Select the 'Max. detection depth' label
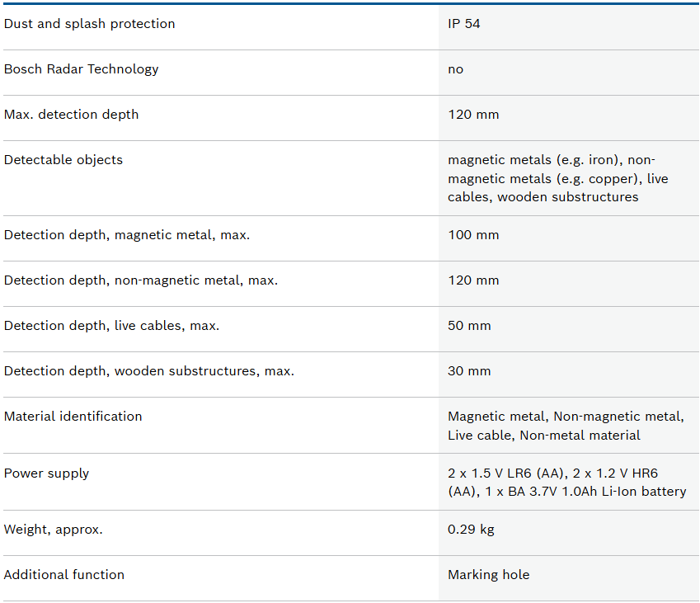This screenshot has height=603, width=700. coord(71,115)
